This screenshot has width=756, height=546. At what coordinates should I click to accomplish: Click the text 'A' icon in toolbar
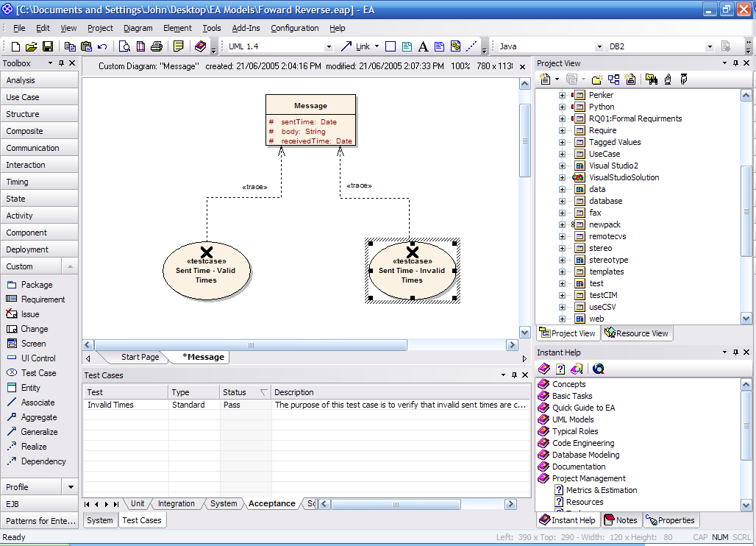coord(423,46)
